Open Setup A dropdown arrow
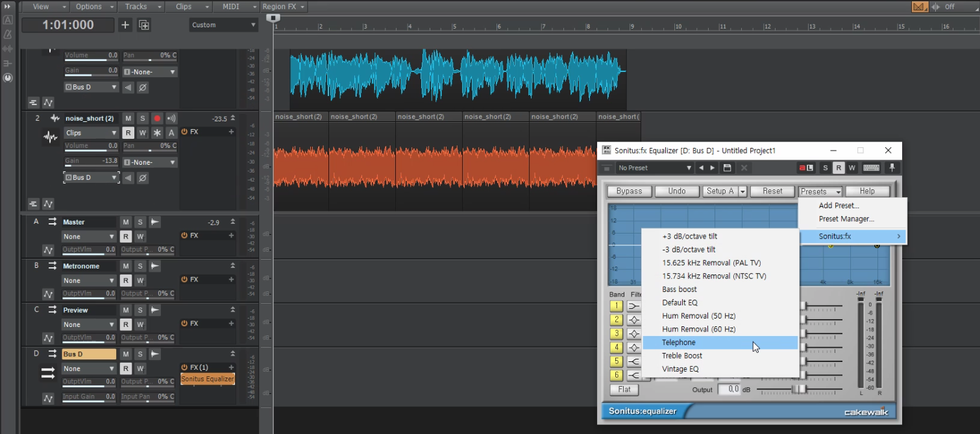 point(742,191)
